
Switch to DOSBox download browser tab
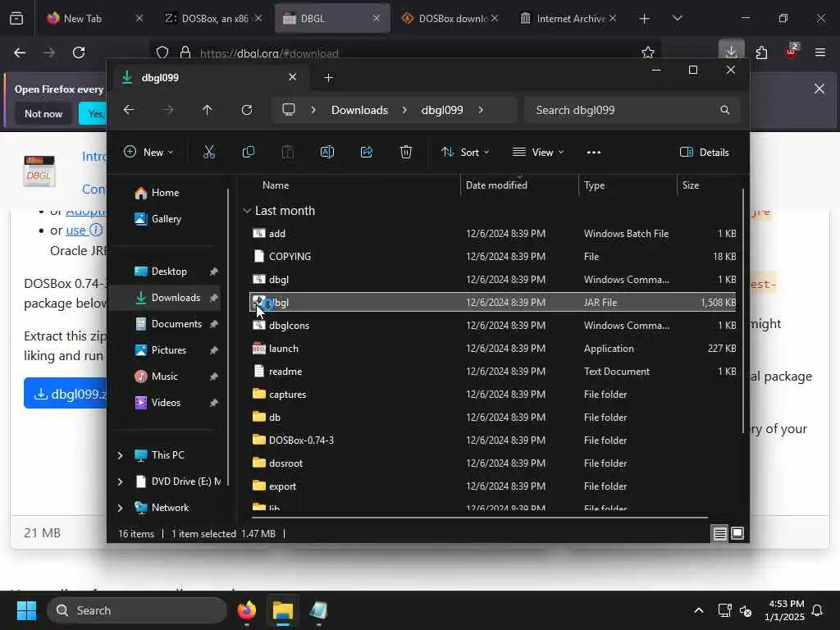click(450, 18)
